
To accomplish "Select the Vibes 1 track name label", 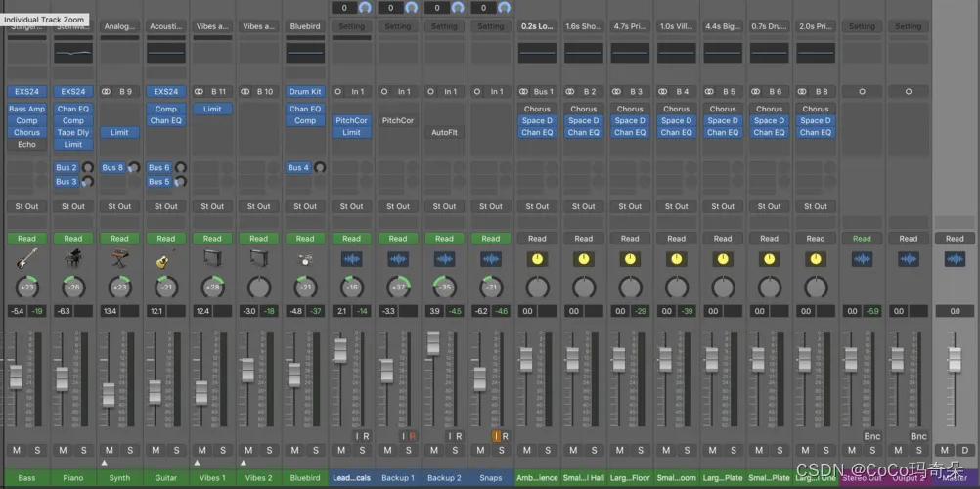I will click(x=212, y=477).
